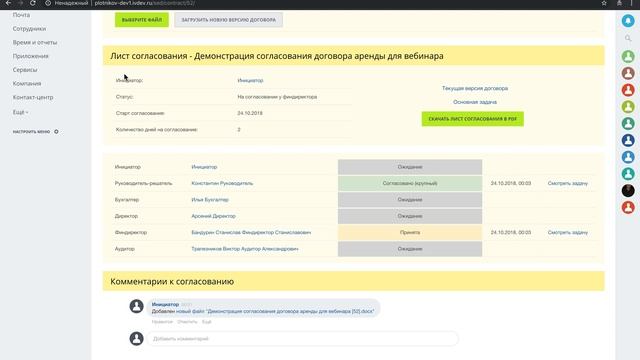Click the browser address bar URL

[144, 3]
